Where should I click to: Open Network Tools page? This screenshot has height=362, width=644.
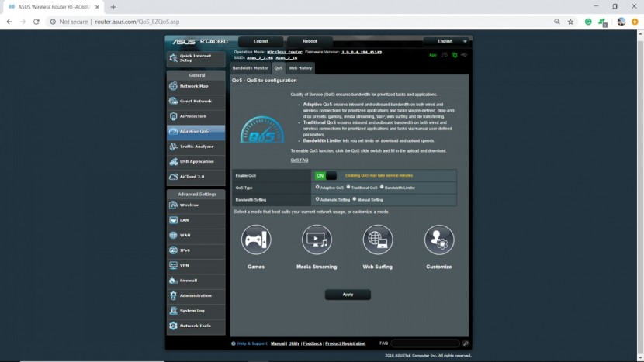pos(196,326)
